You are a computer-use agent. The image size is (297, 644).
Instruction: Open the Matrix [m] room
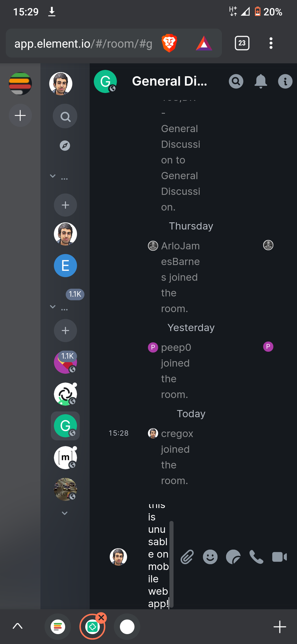[65, 458]
